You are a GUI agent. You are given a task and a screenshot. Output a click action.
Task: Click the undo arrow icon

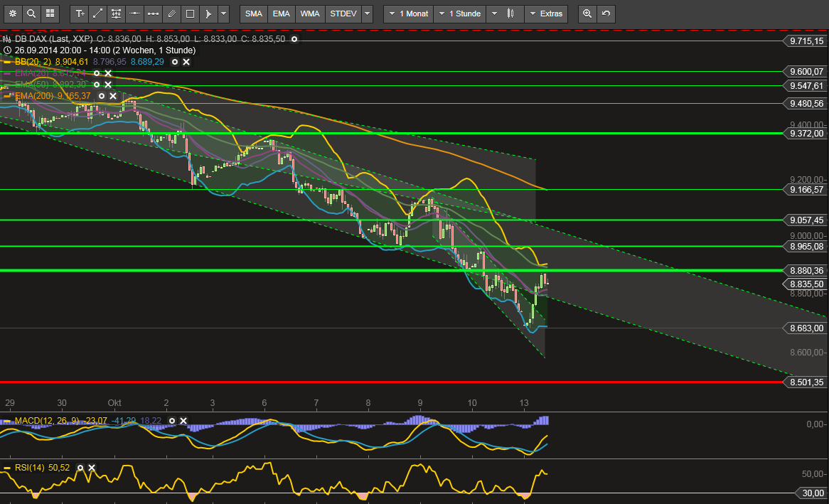(605, 14)
